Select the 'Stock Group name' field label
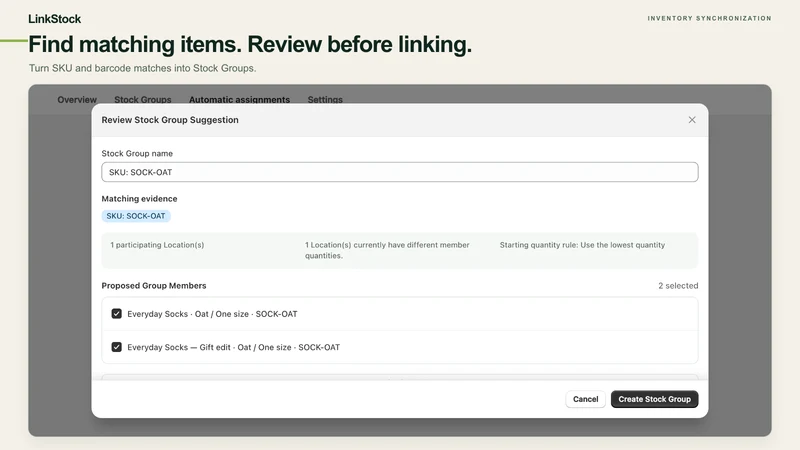The width and height of the screenshot is (800, 450). coord(137,153)
